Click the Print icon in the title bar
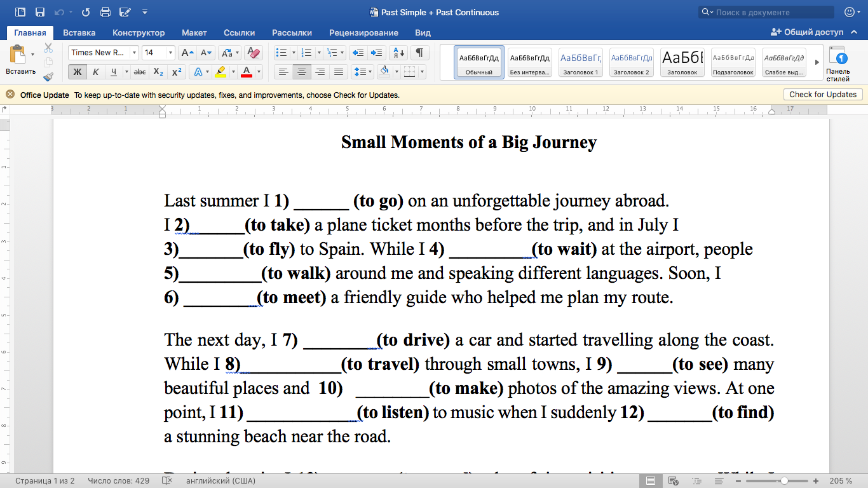Viewport: 868px width, 488px height. (105, 12)
